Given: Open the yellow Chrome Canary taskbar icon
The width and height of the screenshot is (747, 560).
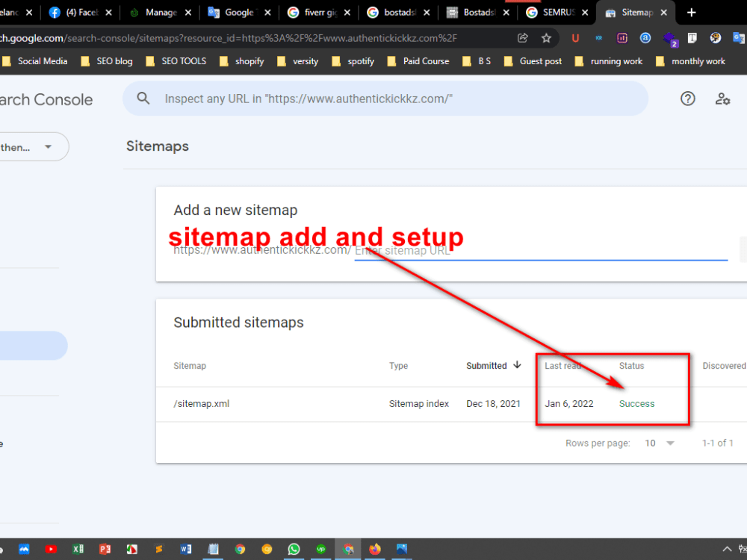Looking at the screenshot, I should (x=267, y=549).
